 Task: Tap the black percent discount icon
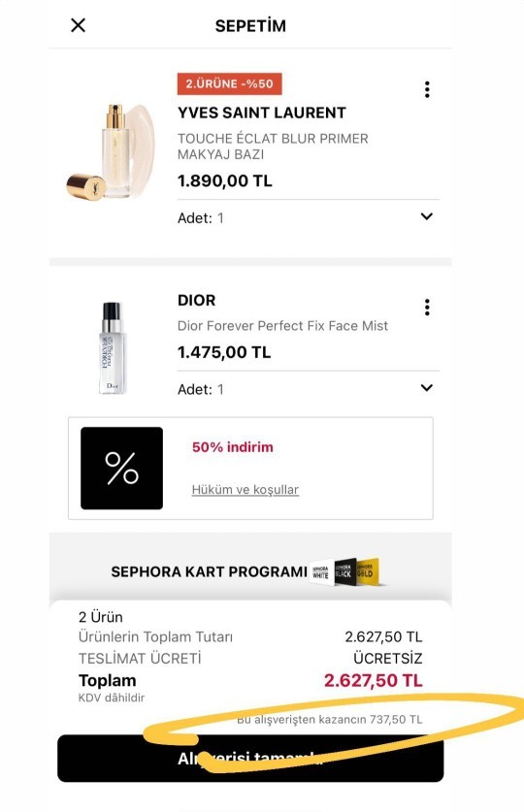(121, 469)
